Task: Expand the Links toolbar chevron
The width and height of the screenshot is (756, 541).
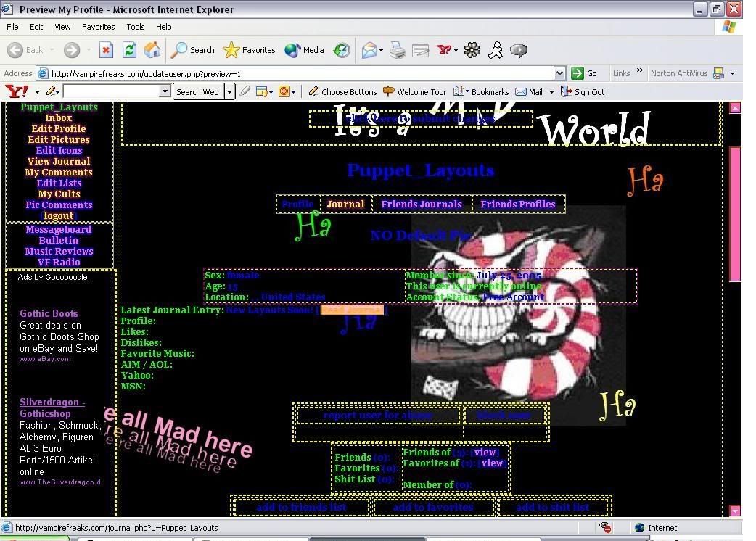Action: pos(639,70)
